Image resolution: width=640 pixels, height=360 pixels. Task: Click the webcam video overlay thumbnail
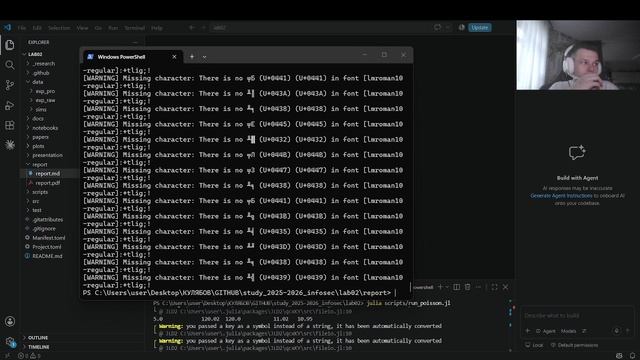578,55
